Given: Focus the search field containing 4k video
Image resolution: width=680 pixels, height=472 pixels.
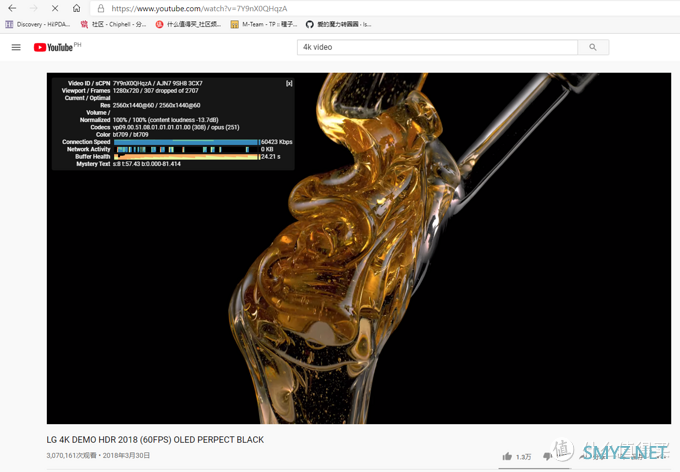Looking at the screenshot, I should [x=437, y=47].
